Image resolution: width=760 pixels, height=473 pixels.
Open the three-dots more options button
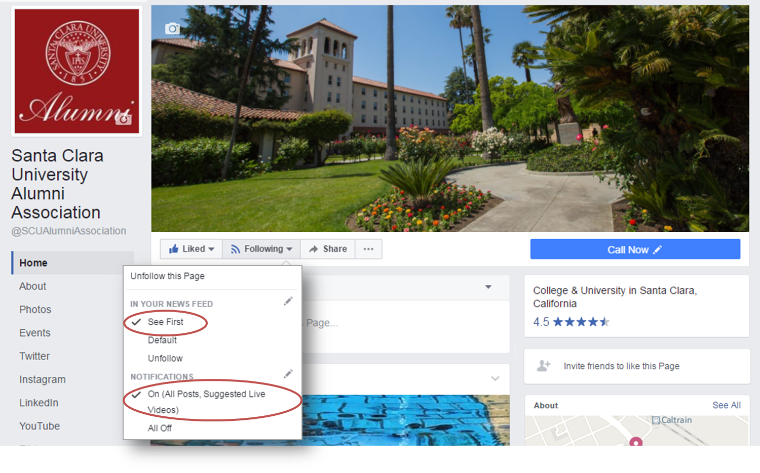[368, 249]
